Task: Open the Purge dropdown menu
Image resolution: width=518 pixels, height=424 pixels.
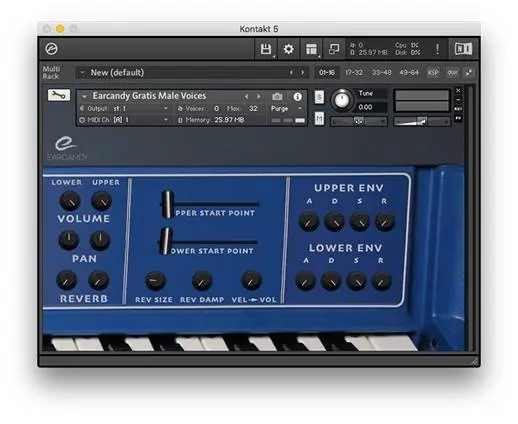Action: [x=286, y=109]
